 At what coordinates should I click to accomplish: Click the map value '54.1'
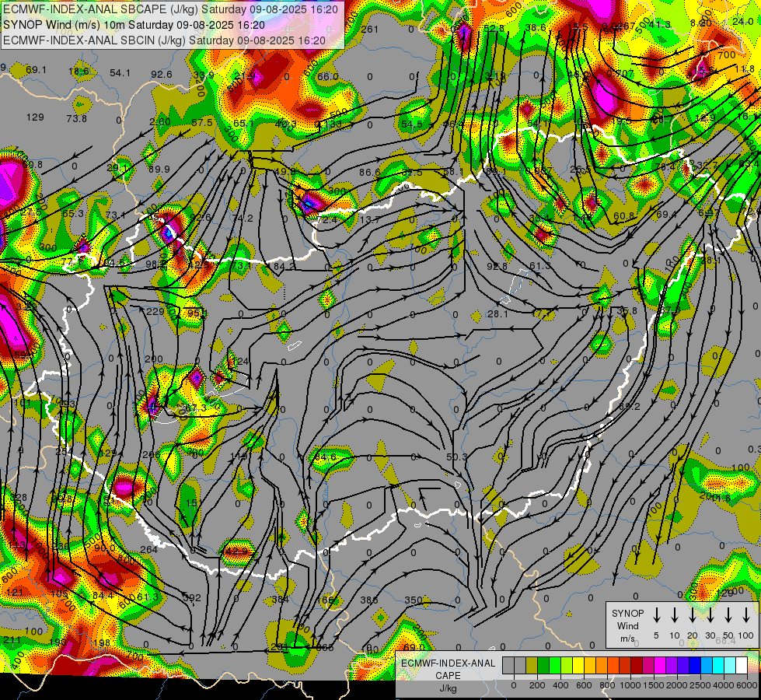pos(120,73)
